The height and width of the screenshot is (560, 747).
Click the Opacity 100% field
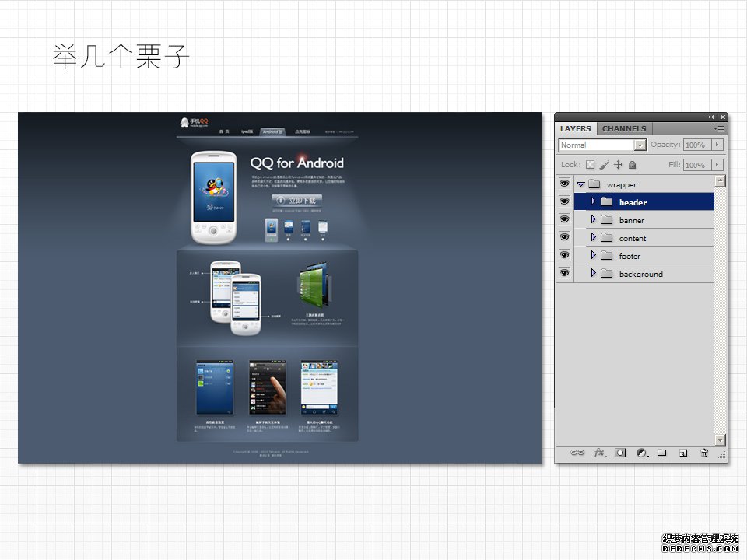(697, 145)
